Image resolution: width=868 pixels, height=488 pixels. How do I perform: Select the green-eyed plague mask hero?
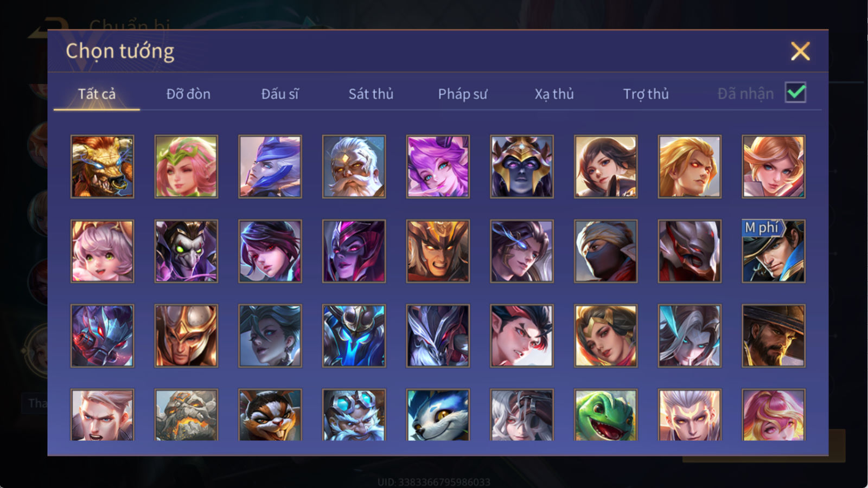(186, 251)
